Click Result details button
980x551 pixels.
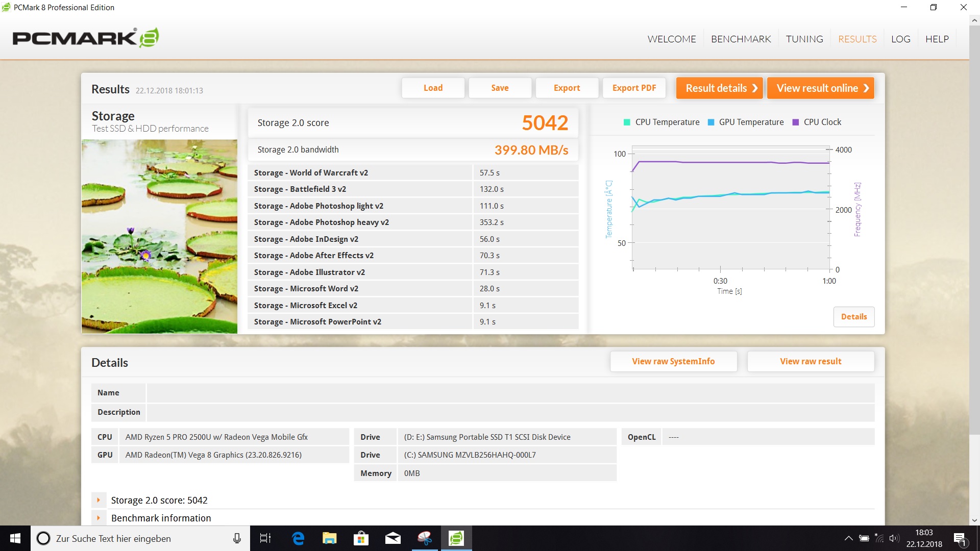(x=719, y=88)
